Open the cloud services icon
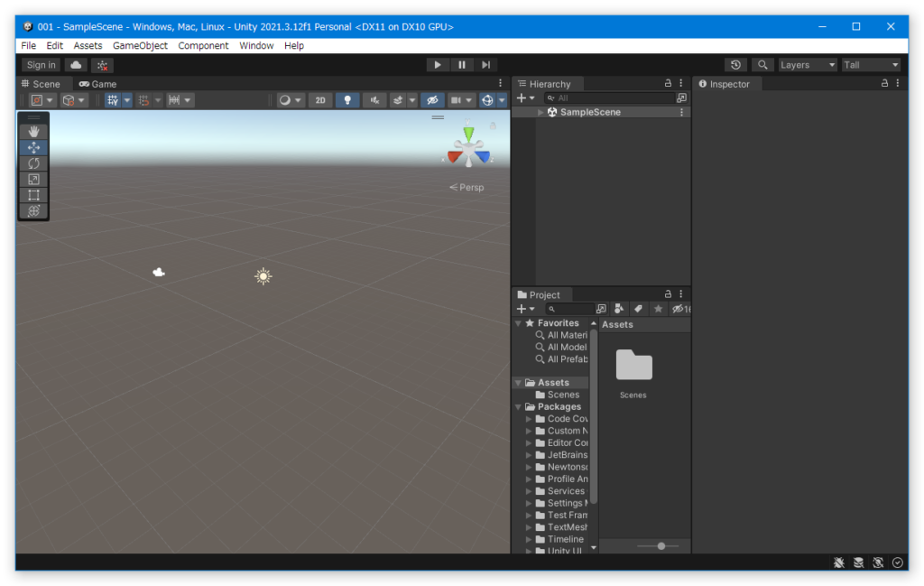Viewport: 924px width, 586px height. [x=76, y=65]
